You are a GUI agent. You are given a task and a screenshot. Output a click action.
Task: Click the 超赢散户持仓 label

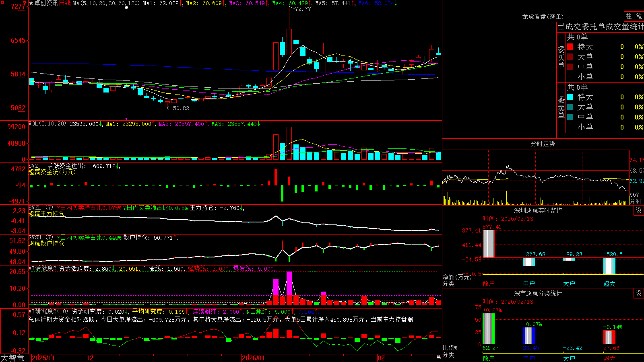point(46,243)
